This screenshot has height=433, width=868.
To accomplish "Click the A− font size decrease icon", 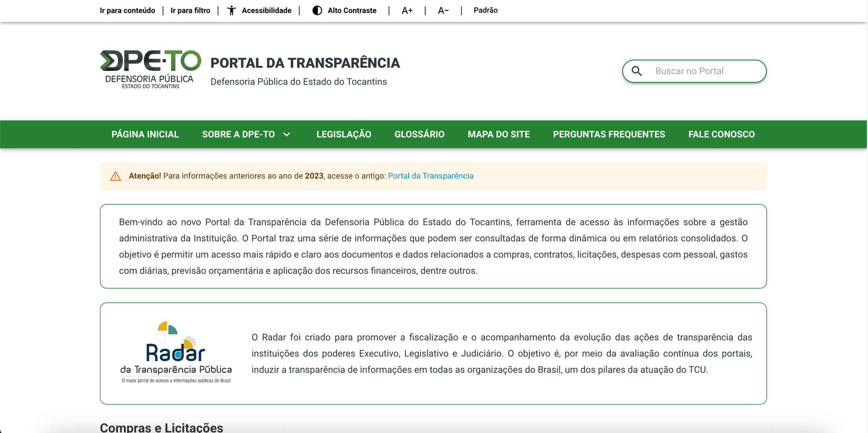I will [443, 10].
